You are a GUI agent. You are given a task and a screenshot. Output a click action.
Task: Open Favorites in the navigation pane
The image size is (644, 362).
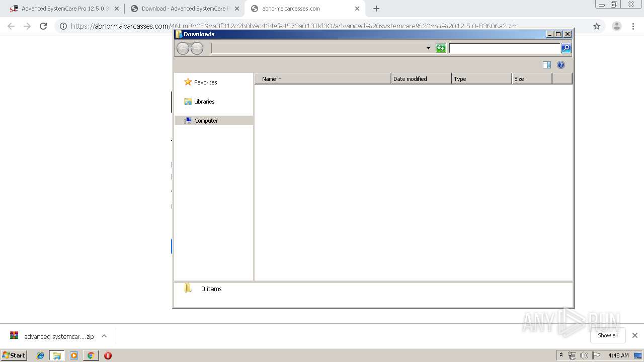point(205,82)
